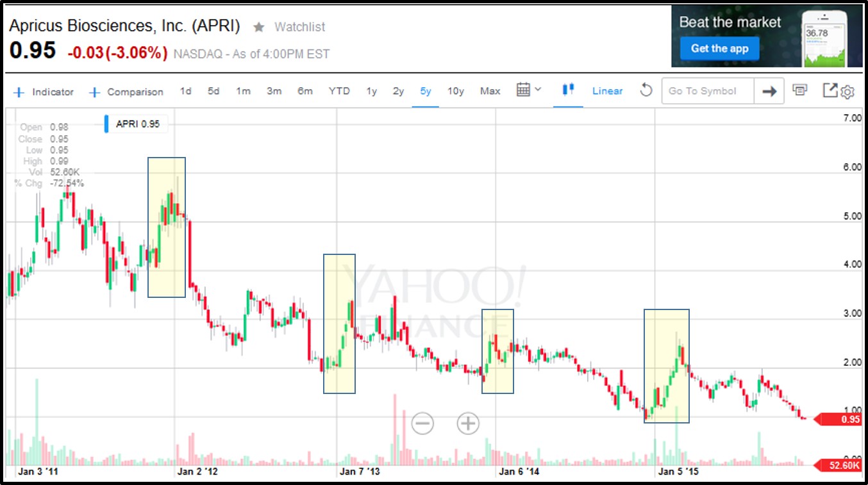The image size is (868, 485).
Task: Open the date range calendar picker
Action: 528,90
